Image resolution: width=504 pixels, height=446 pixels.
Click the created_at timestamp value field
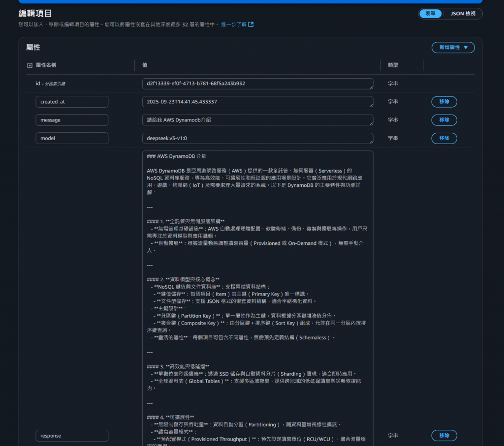click(257, 102)
